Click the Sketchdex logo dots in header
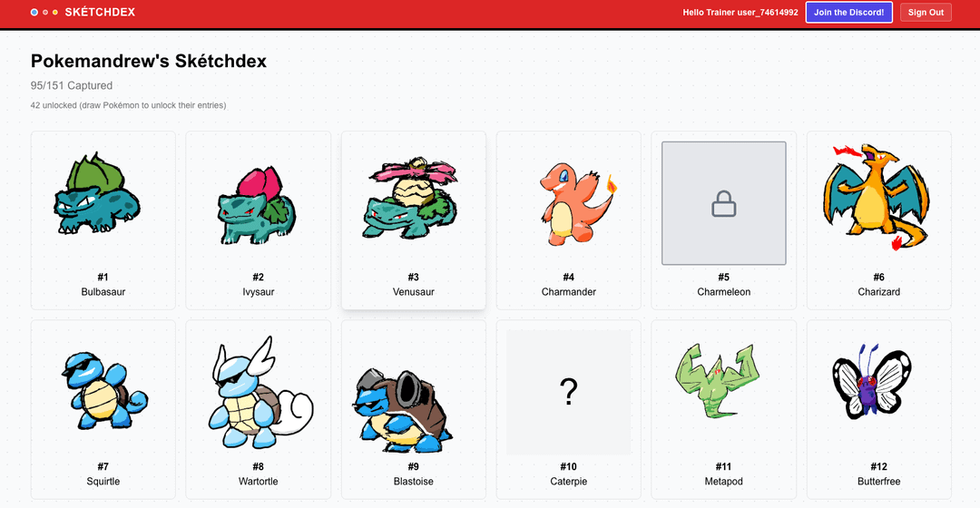This screenshot has width=980, height=508. (44, 13)
